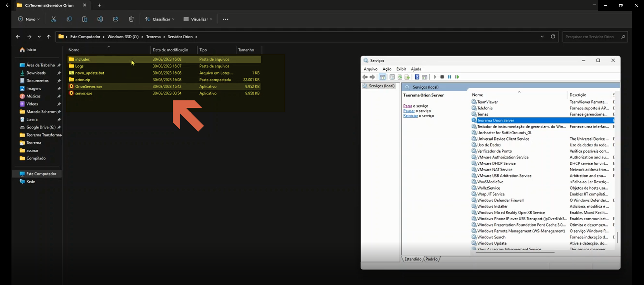Click the Rename icon in Explorer toolbar
Viewport: 644px width, 285px height.
[100, 19]
